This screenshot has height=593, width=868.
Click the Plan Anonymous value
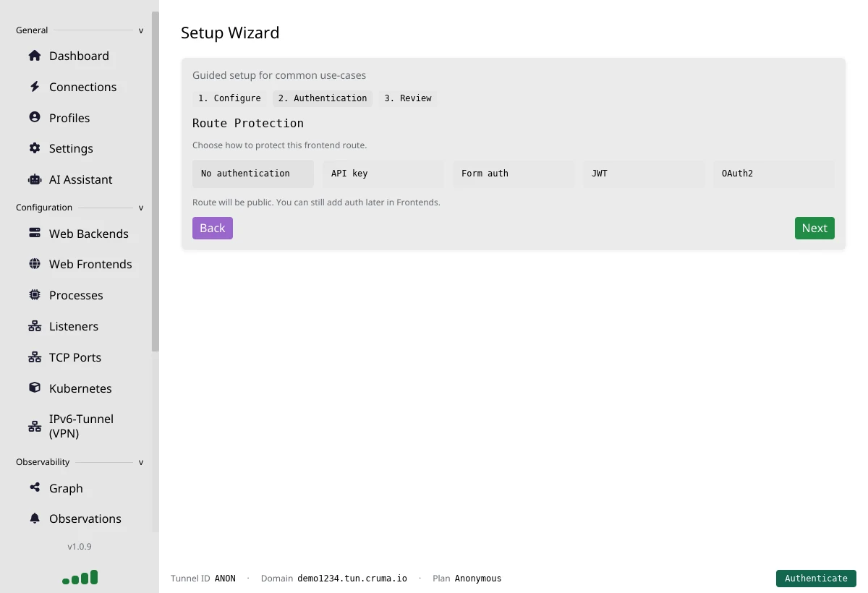pyautogui.click(x=478, y=579)
